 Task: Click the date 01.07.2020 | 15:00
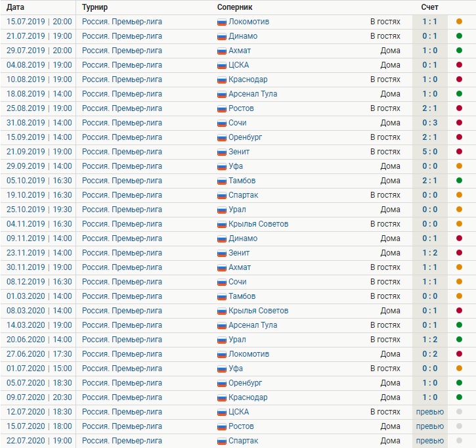click(39, 369)
